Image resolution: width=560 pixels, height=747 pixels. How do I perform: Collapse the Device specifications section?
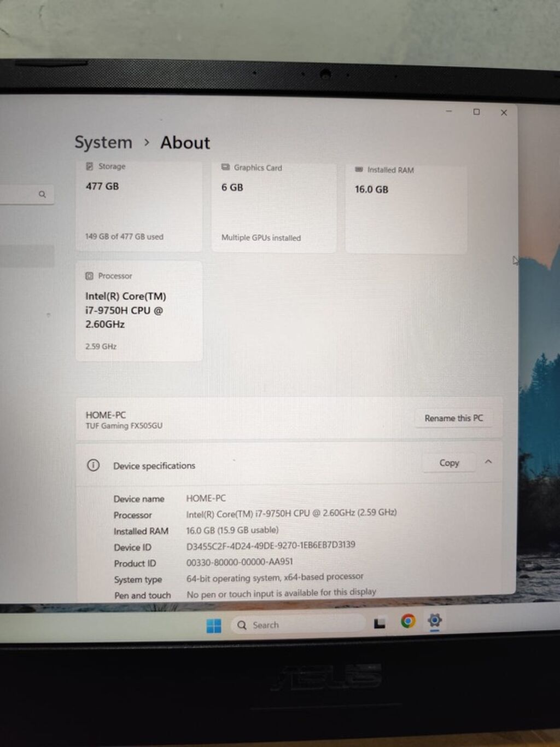pos(488,462)
